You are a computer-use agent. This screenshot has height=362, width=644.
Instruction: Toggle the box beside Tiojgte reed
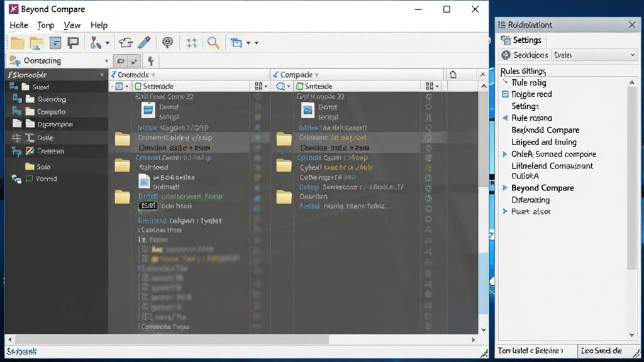point(505,94)
